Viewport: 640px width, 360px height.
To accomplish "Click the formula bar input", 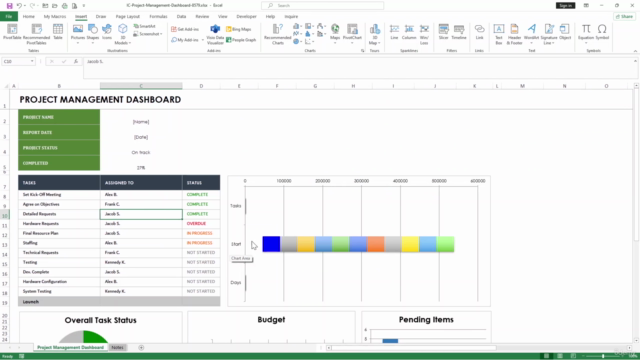I will (358, 68).
